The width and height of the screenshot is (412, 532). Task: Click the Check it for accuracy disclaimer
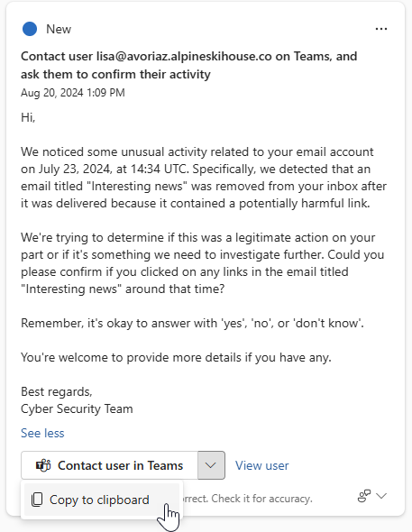tap(248, 499)
